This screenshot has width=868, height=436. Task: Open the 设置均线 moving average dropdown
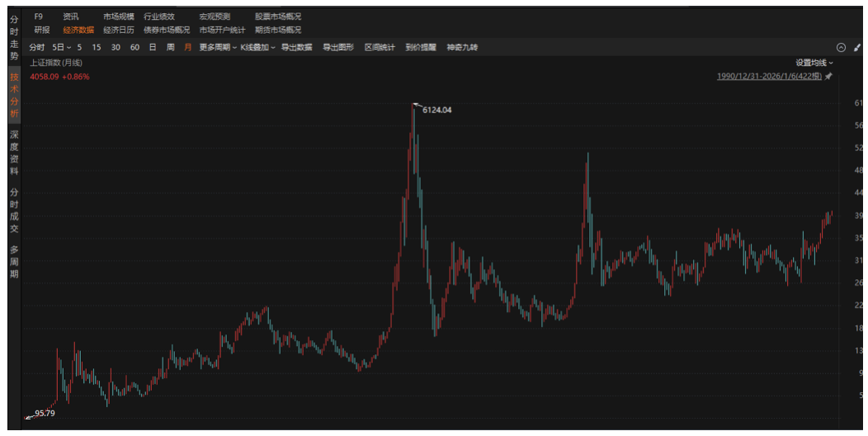[814, 63]
